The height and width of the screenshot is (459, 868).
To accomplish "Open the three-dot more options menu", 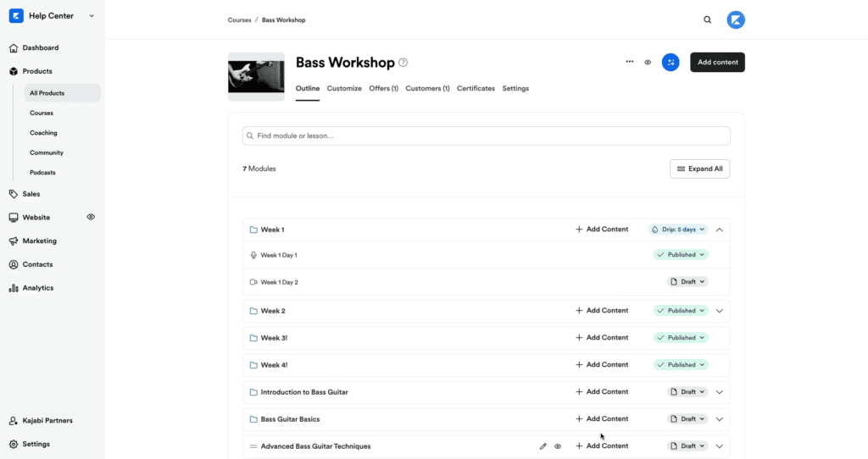I will pyautogui.click(x=630, y=62).
